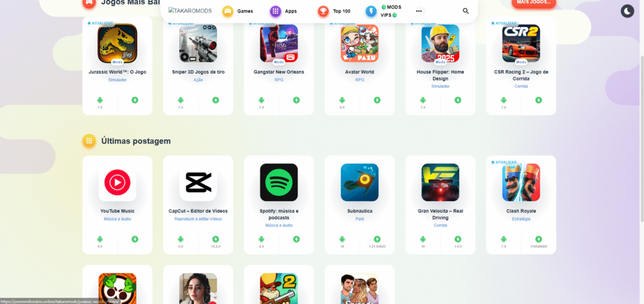Go to Top 100 section
Viewport: 644px width, 304px height.
click(x=335, y=11)
